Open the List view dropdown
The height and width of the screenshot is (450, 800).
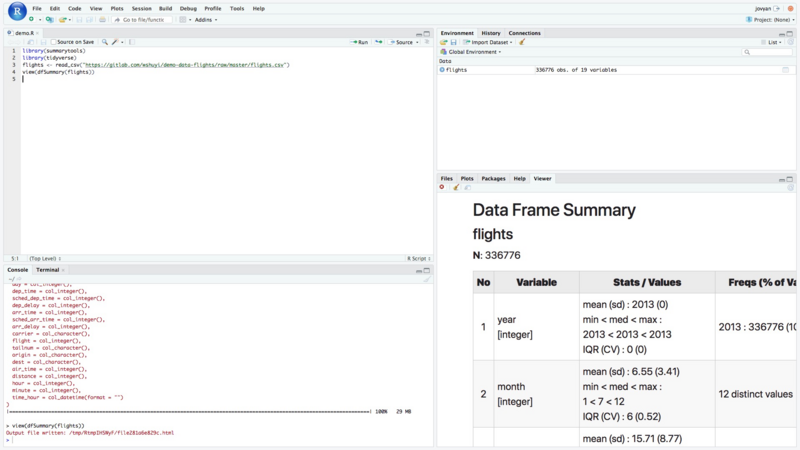point(772,42)
